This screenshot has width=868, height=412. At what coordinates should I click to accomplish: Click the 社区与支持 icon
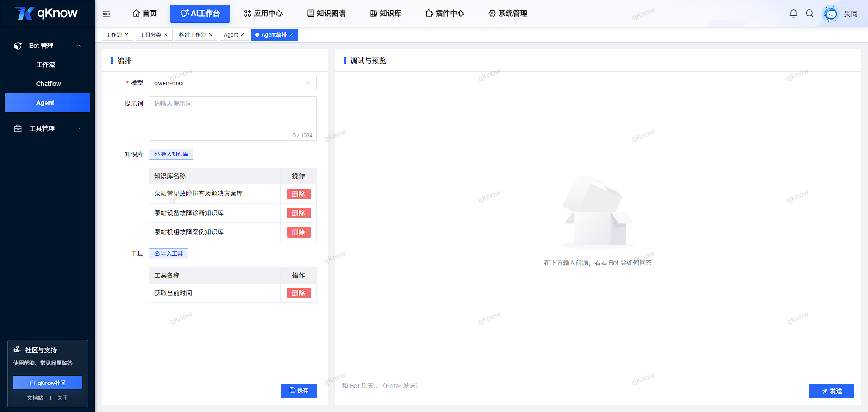(17, 350)
